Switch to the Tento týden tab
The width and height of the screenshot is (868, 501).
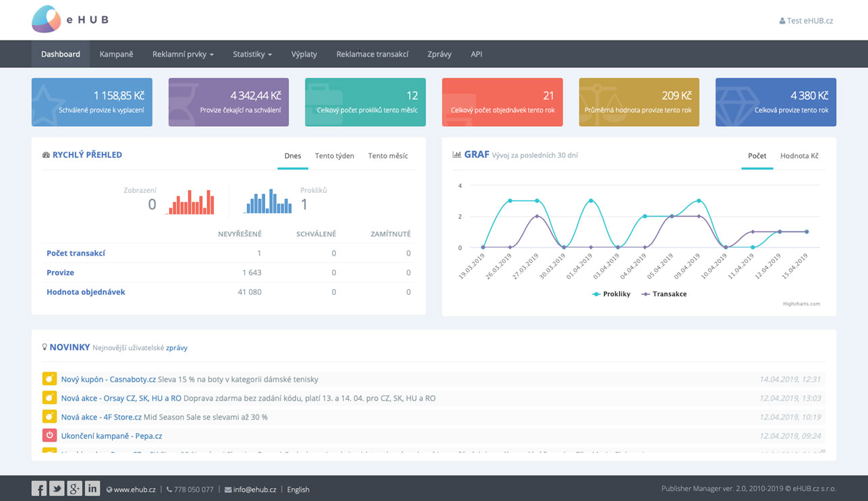(335, 156)
